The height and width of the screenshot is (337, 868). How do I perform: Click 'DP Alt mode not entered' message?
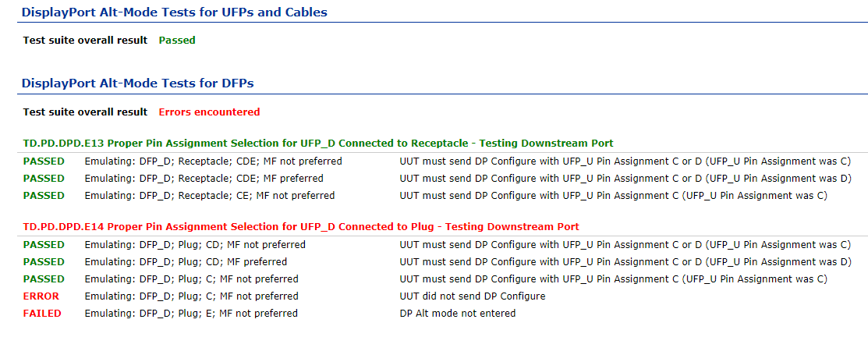click(x=458, y=314)
